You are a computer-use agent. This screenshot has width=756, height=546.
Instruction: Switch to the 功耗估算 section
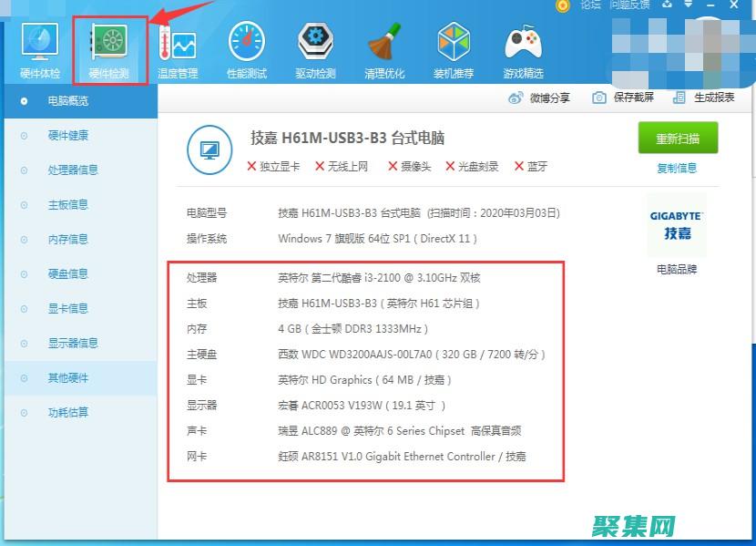point(68,412)
